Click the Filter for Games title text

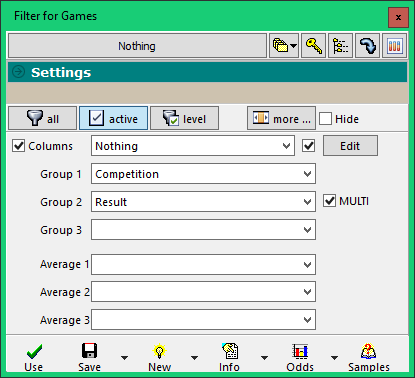(x=55, y=16)
